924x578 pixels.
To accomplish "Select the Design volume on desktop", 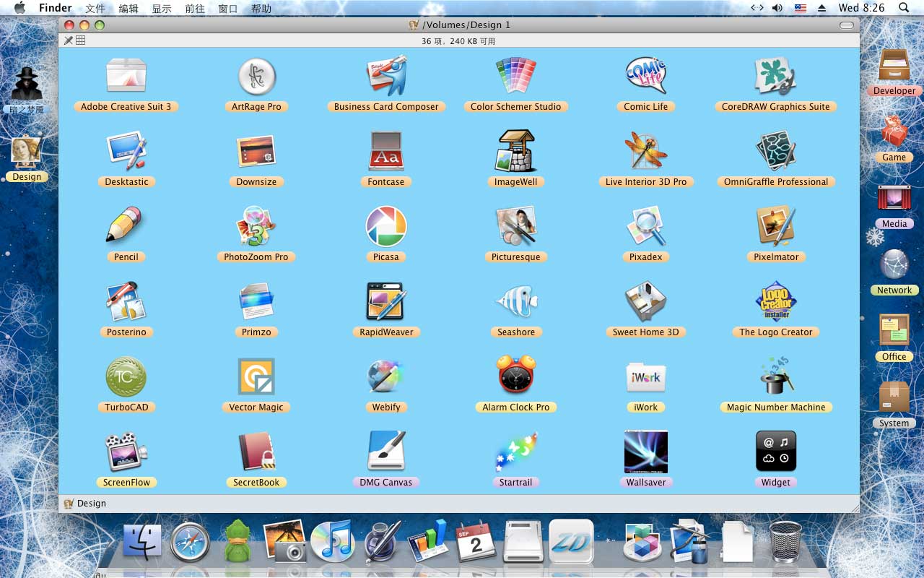I will (27, 151).
